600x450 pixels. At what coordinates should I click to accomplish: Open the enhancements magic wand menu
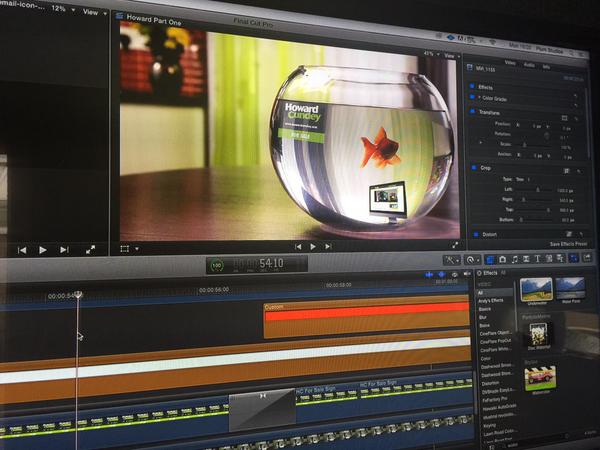click(451, 260)
